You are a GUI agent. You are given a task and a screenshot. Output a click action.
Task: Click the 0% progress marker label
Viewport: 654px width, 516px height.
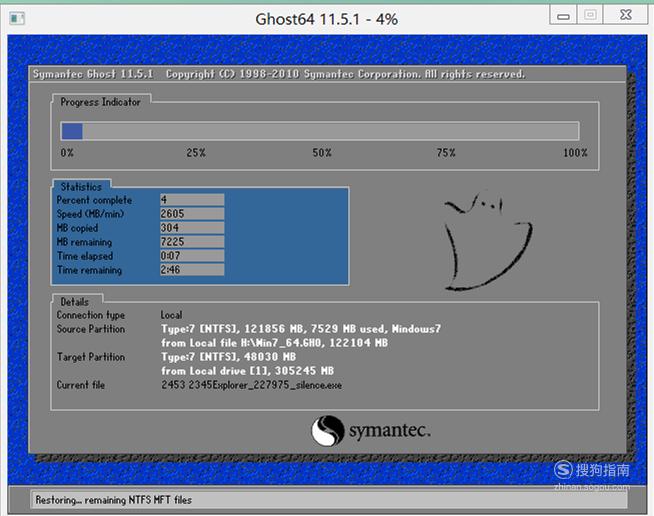click(67, 153)
